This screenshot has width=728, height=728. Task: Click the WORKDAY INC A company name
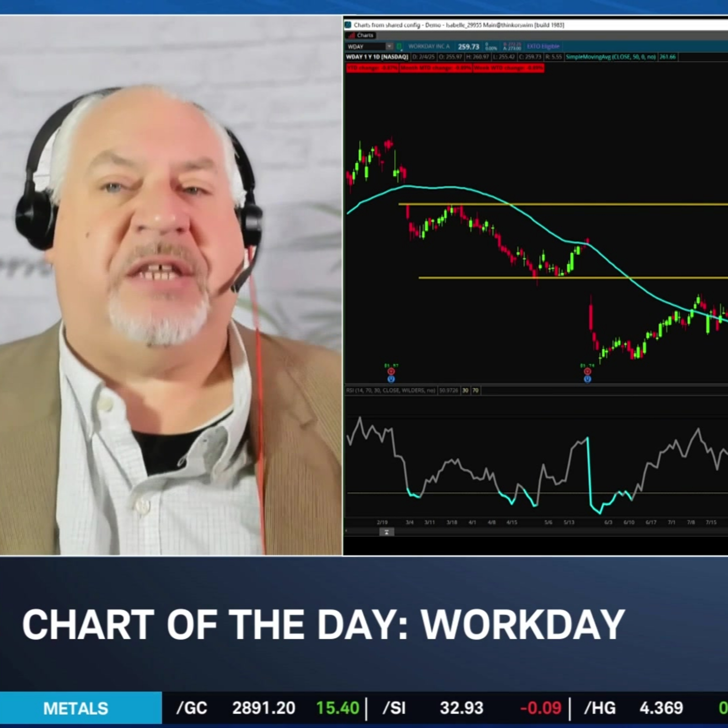429,46
